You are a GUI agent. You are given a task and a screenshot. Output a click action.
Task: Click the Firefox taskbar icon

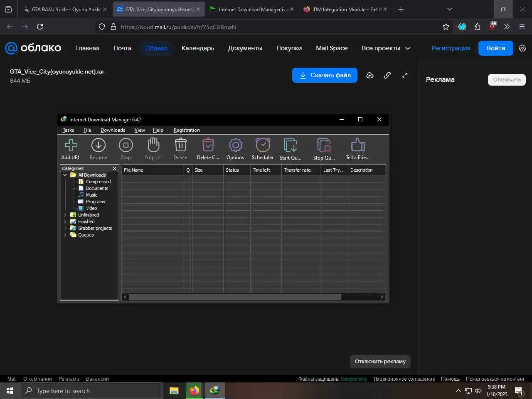195,391
